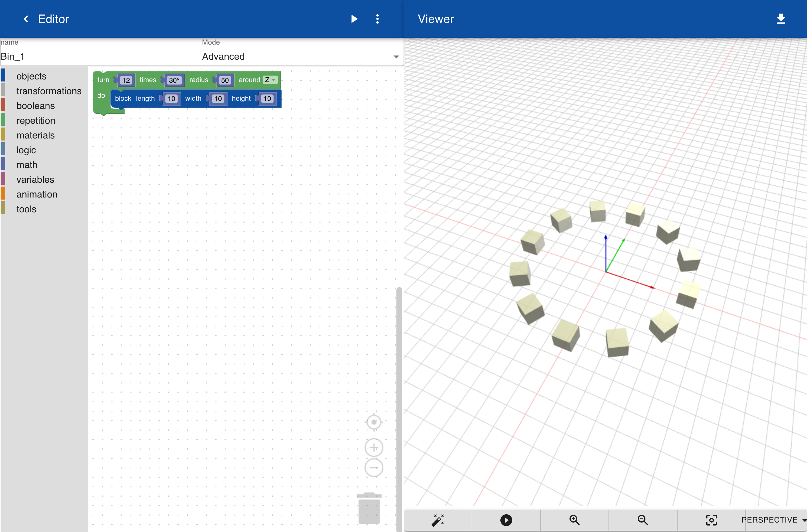Screen dimensions: 807x532
Task: Click the workspace vertical scrollbar
Action: pyautogui.click(x=399, y=409)
